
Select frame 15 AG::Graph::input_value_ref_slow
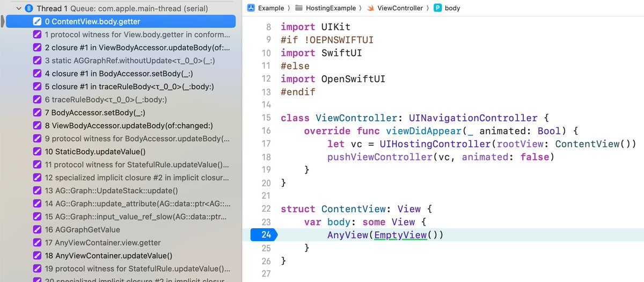121,216
